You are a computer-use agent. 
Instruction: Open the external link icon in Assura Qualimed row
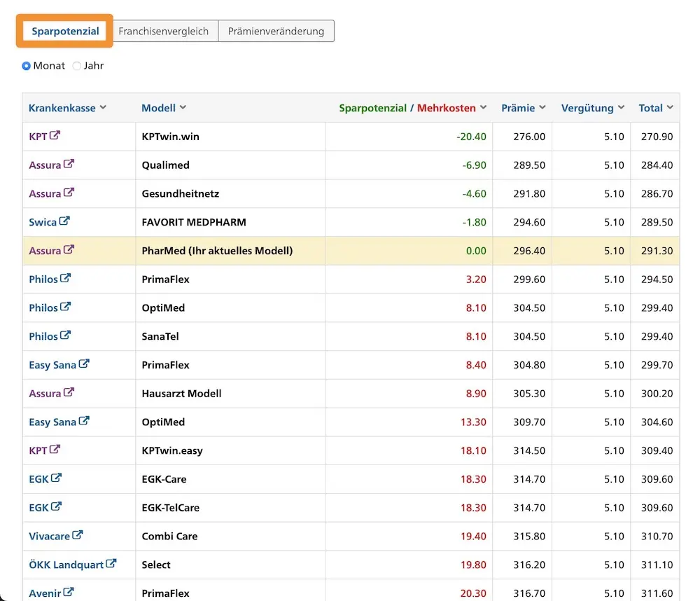tap(69, 164)
